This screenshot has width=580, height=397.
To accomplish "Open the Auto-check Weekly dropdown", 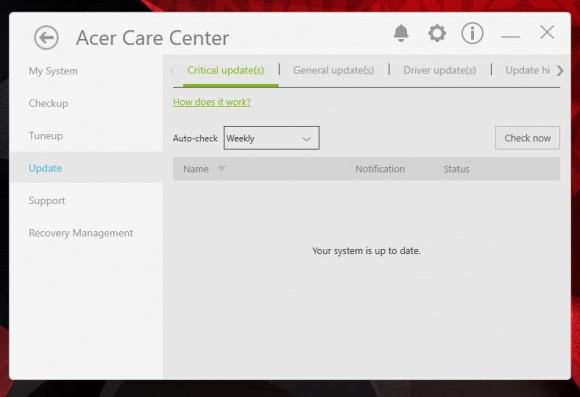I will (272, 138).
